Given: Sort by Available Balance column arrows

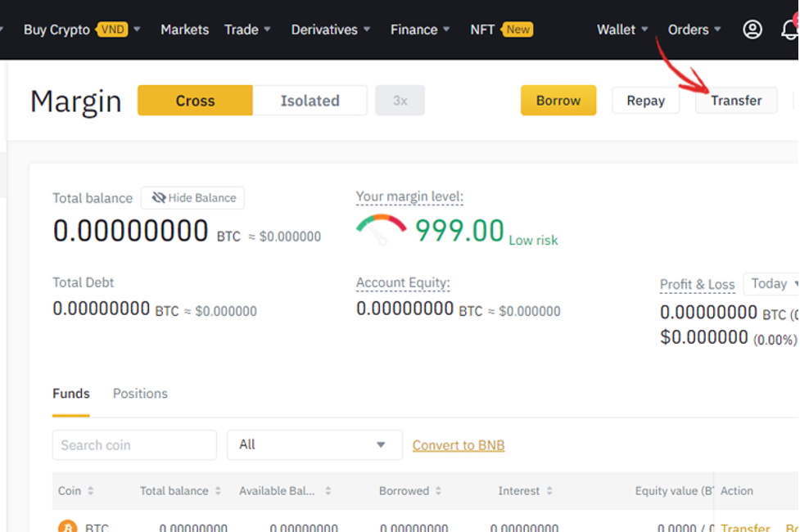Looking at the screenshot, I should click(x=328, y=491).
